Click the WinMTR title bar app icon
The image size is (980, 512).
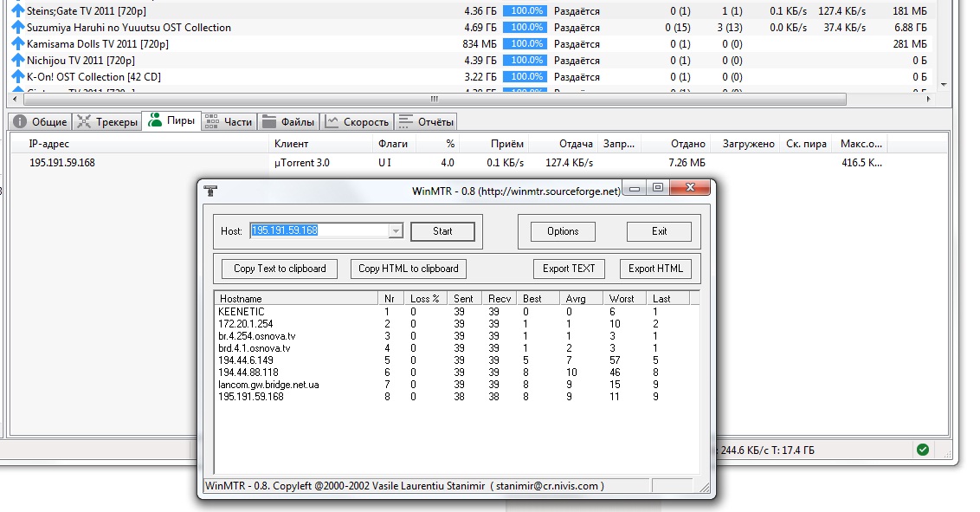(x=210, y=191)
